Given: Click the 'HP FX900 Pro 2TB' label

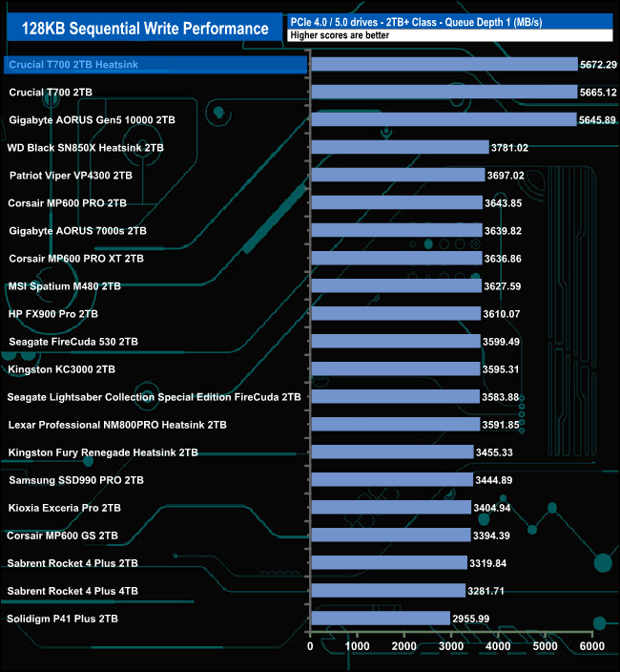Looking at the screenshot, I should pyautogui.click(x=53, y=314).
